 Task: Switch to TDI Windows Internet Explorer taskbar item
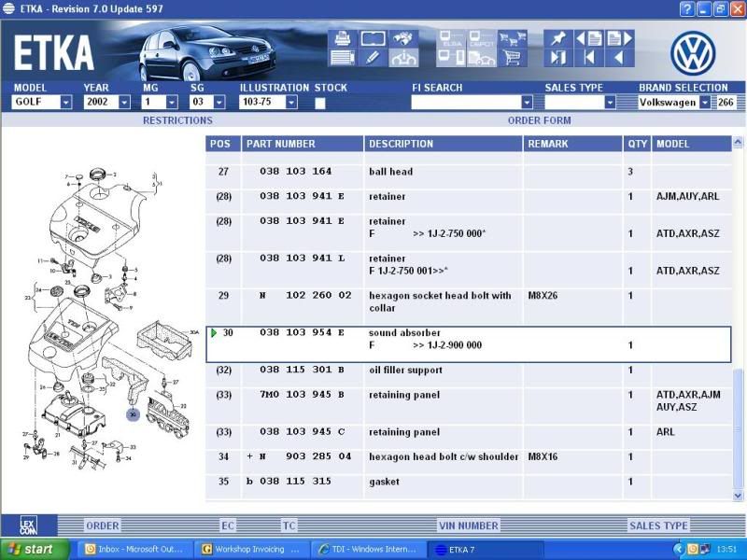pos(368,549)
